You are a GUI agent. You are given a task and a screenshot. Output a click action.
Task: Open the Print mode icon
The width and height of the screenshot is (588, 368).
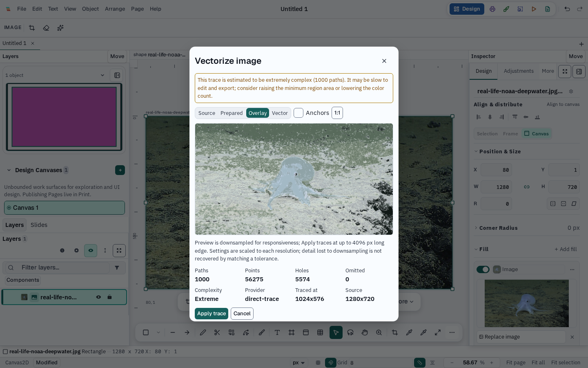(x=492, y=9)
